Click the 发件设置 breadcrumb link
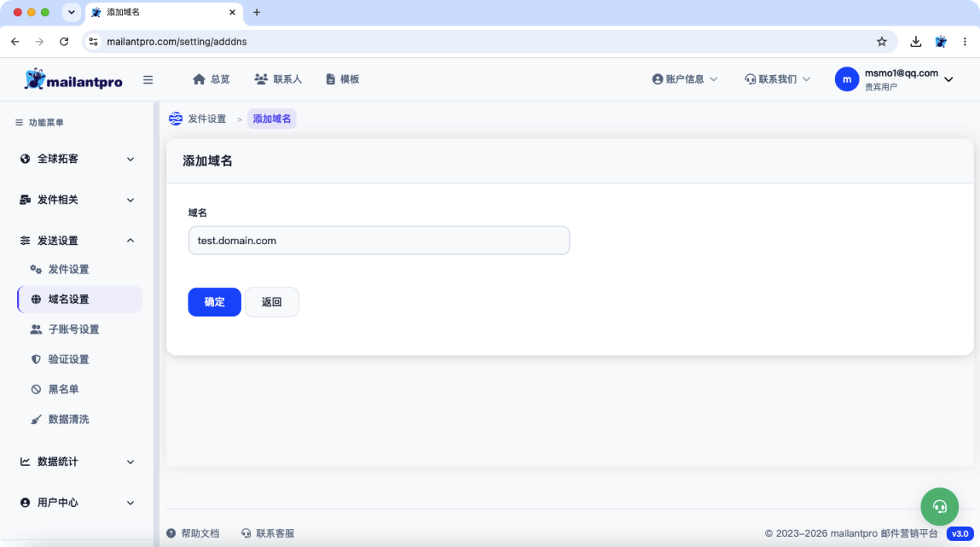This screenshot has height=547, width=980. pyautogui.click(x=207, y=119)
